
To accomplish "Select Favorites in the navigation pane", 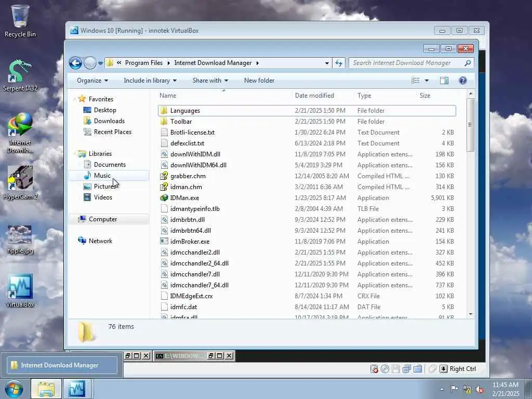I will pyautogui.click(x=101, y=99).
